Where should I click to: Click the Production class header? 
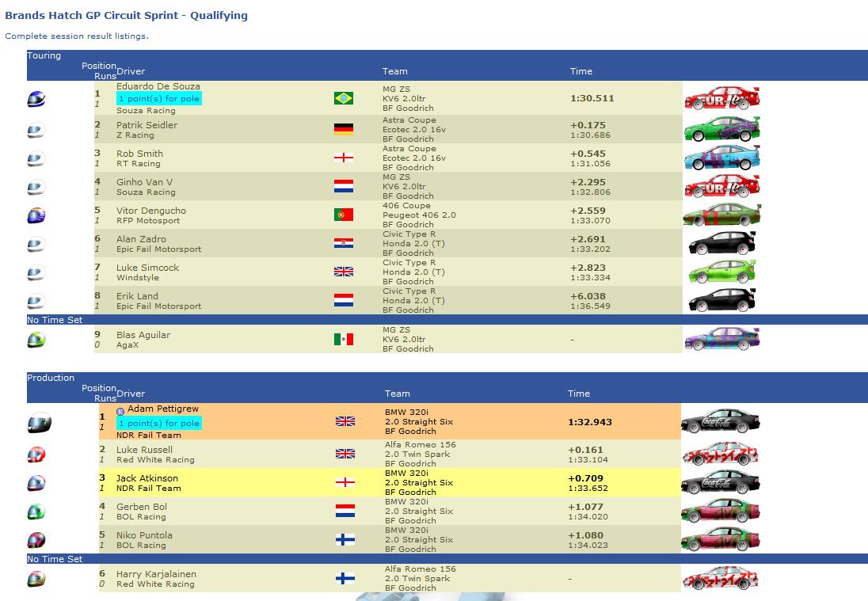pos(51,378)
